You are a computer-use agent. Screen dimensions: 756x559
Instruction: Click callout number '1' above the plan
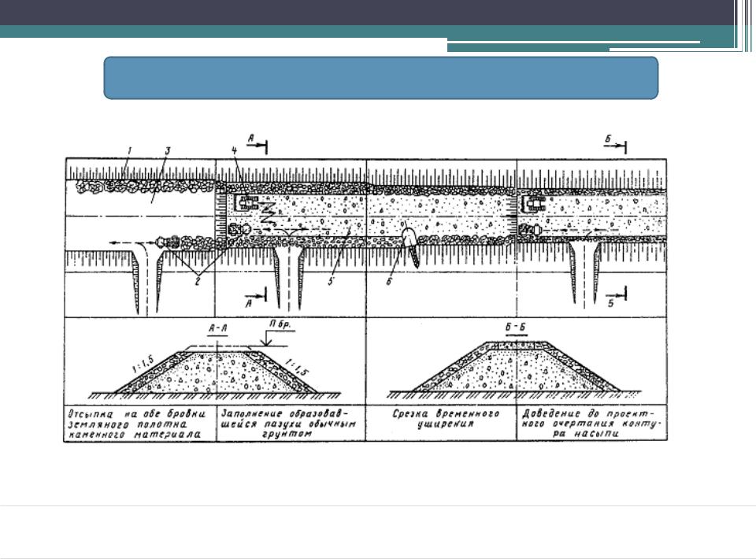129,151
